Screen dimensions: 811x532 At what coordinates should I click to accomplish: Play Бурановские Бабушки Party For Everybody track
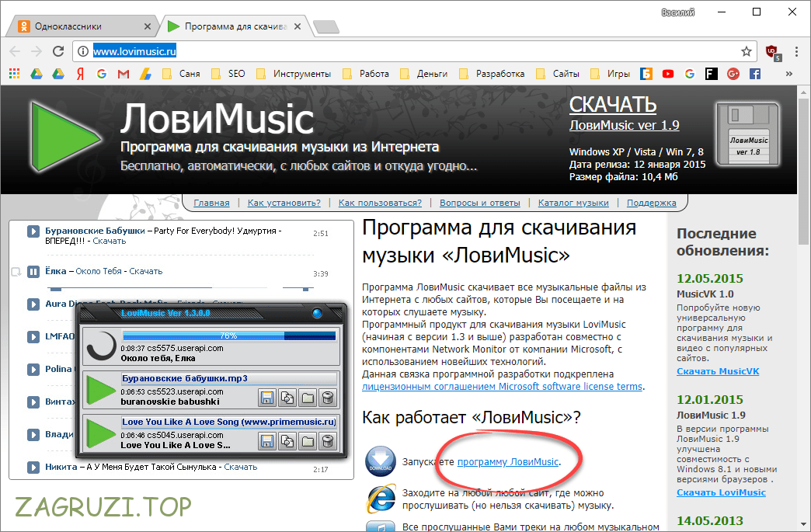pos(33,231)
